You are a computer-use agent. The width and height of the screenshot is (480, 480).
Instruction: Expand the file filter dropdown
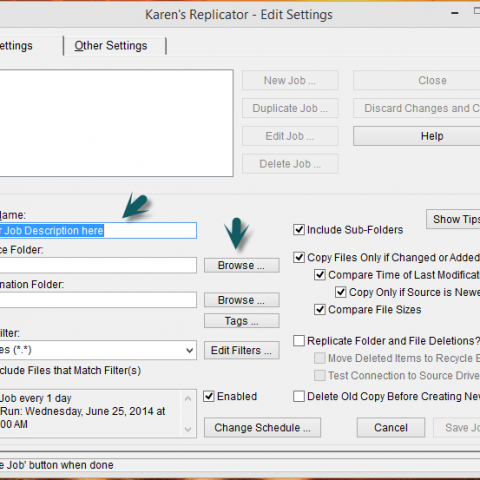pos(189,350)
